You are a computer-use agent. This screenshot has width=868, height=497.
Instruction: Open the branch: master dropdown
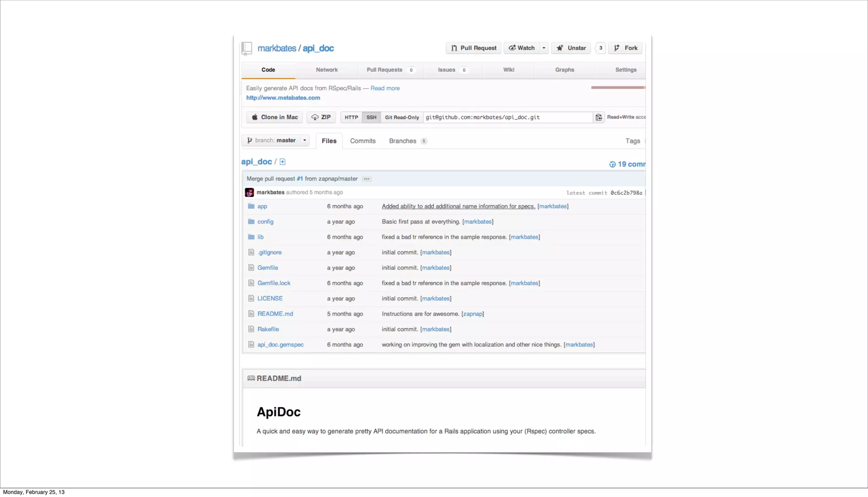point(275,140)
